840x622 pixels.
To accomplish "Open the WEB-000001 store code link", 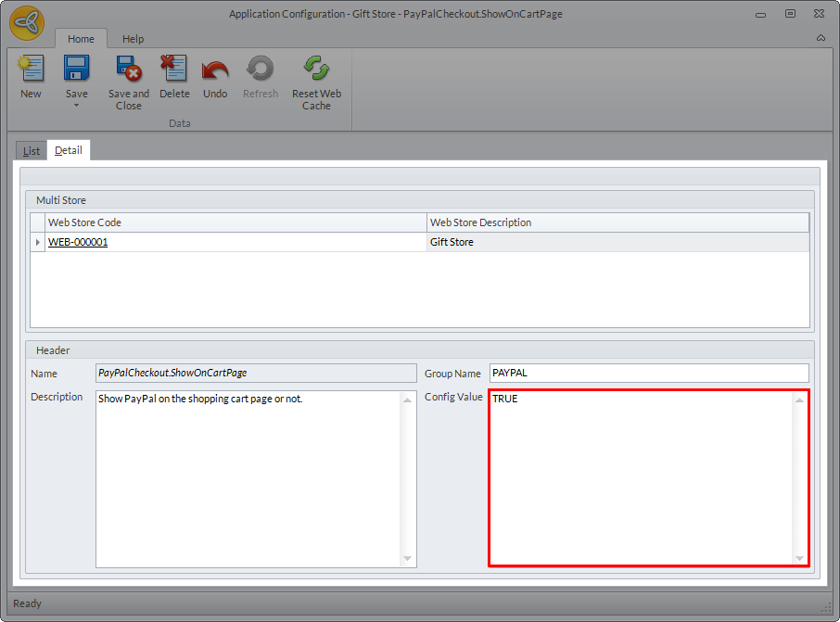I will pos(78,242).
